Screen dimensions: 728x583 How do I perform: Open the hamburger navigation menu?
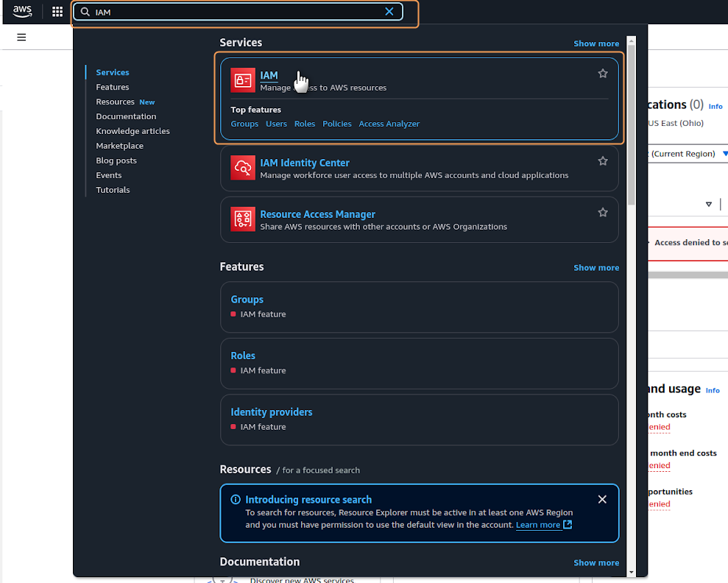point(21,37)
